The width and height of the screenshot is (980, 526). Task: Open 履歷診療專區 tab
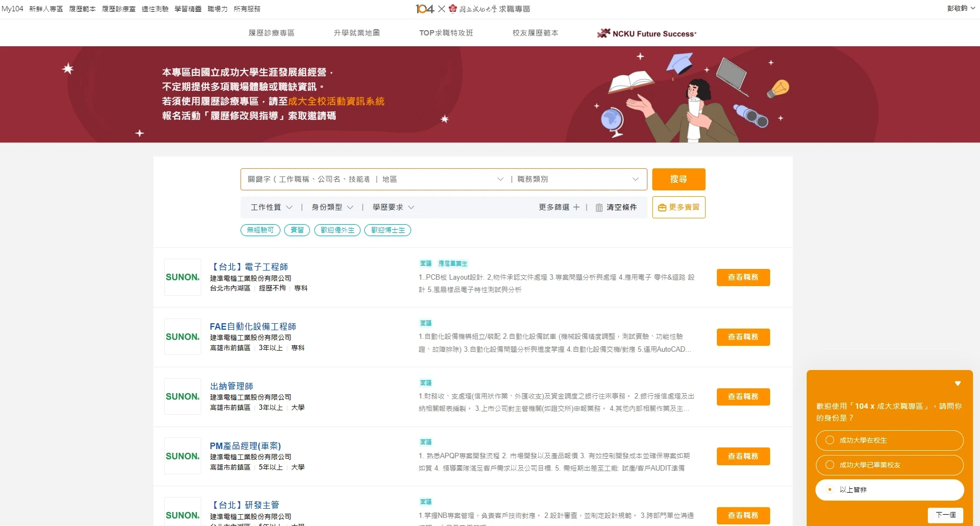[271, 33]
